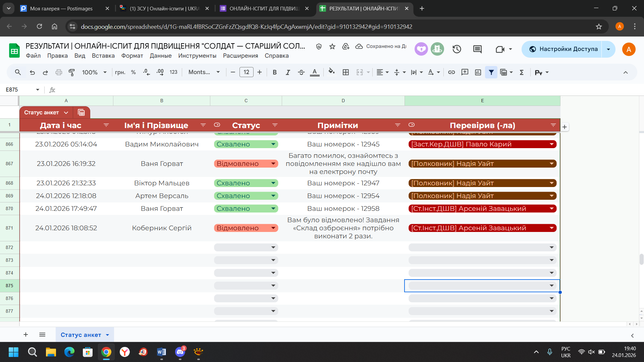Open the comments panel icon
The height and width of the screenshot is (362, 644).
[477, 49]
